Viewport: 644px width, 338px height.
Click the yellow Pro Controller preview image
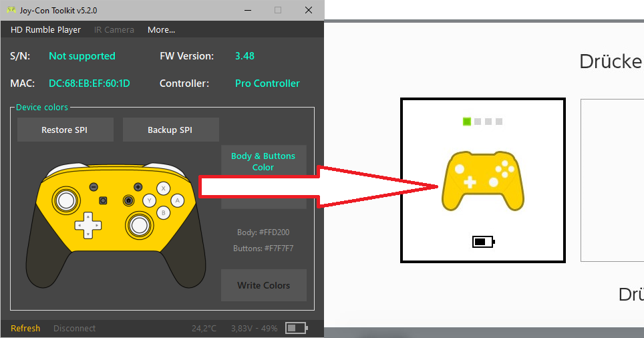tap(116, 225)
